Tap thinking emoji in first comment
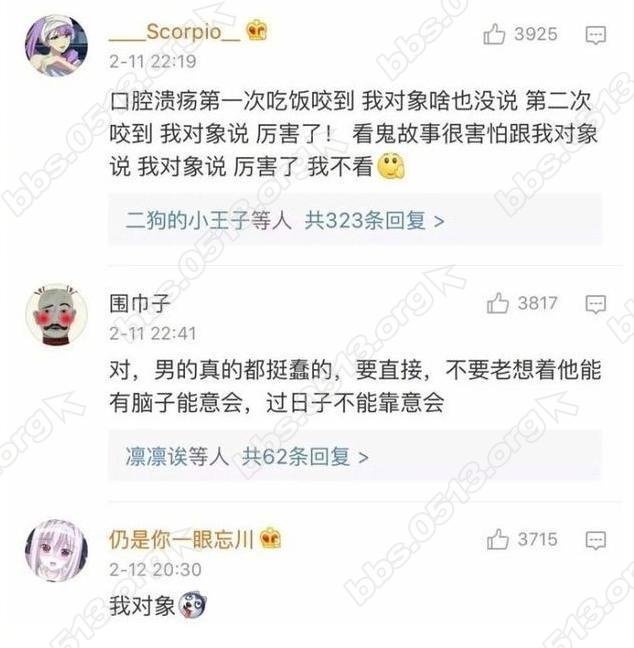 click(x=391, y=166)
